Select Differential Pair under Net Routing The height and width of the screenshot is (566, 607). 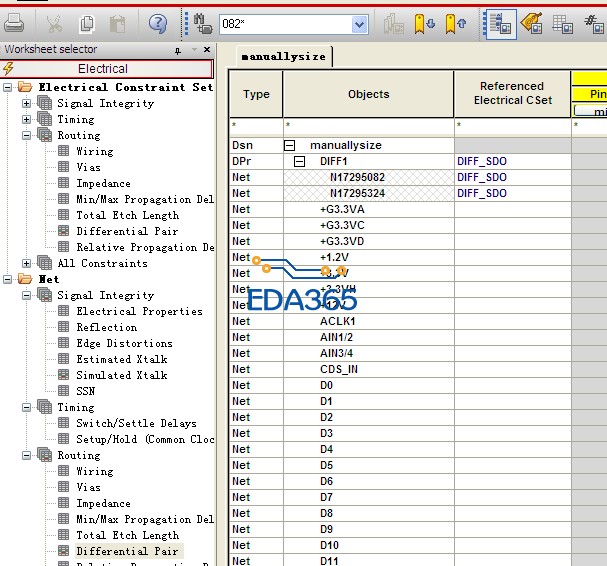point(127,551)
